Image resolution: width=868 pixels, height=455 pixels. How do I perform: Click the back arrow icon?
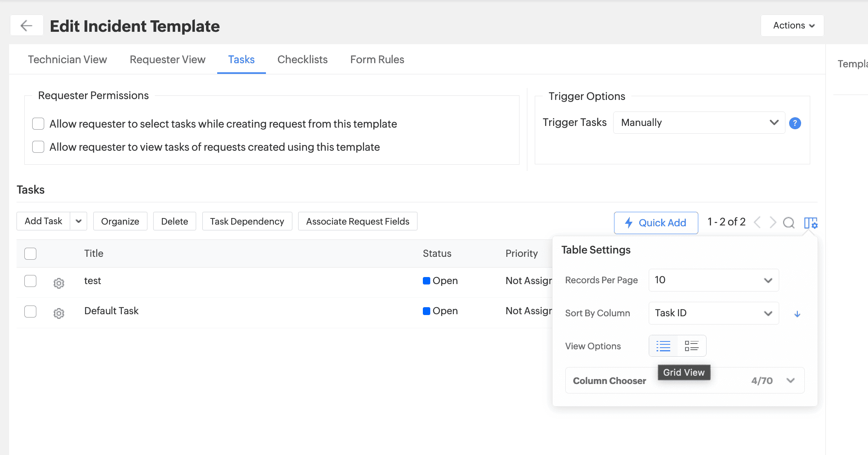[27, 26]
